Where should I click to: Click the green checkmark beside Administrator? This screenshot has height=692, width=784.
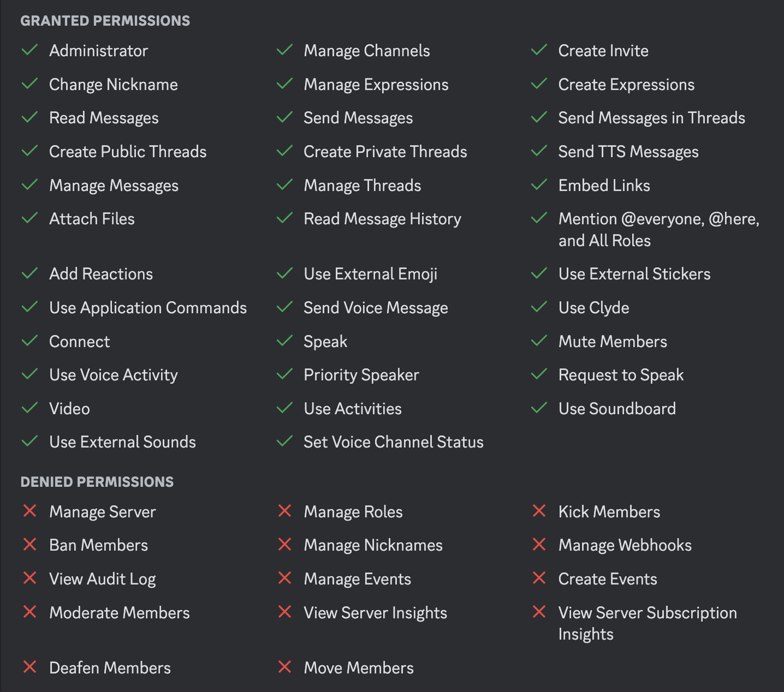point(29,50)
